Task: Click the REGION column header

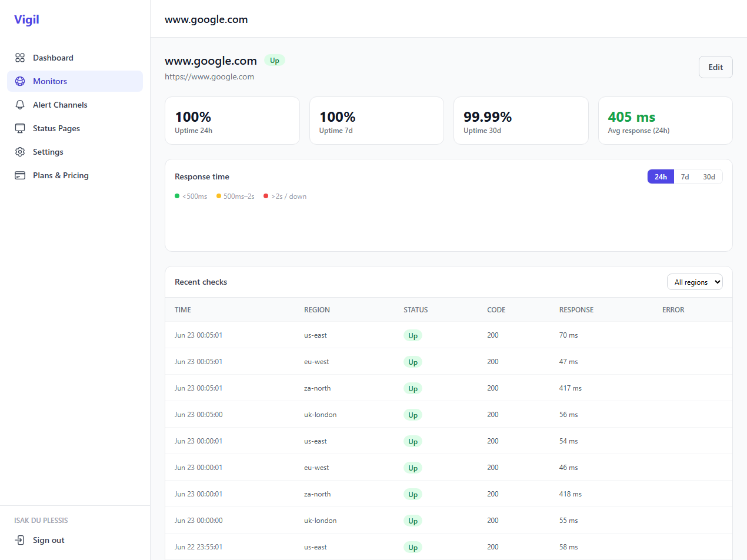Action: point(317,309)
